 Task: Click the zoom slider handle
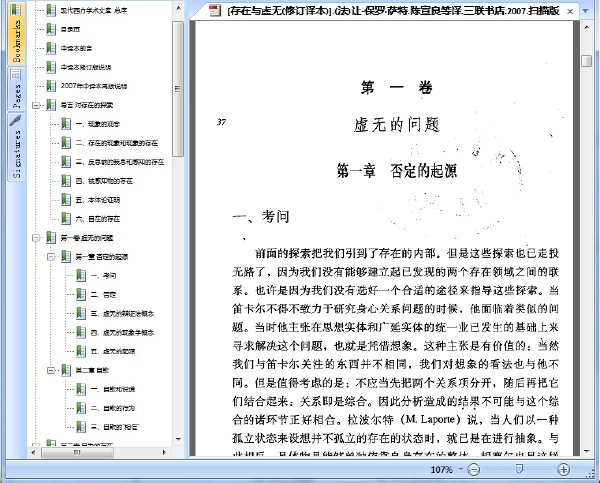(x=519, y=469)
